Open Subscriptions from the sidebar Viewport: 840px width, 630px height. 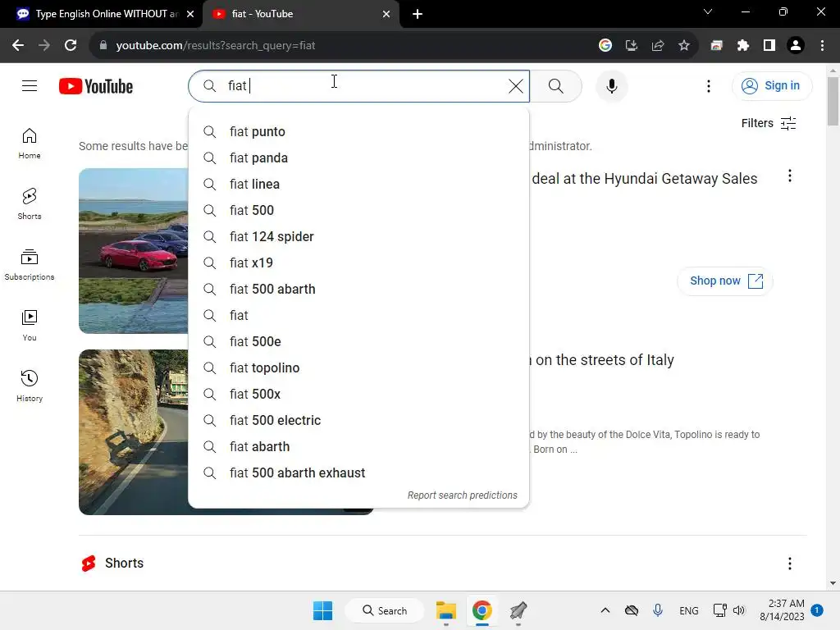30,265
